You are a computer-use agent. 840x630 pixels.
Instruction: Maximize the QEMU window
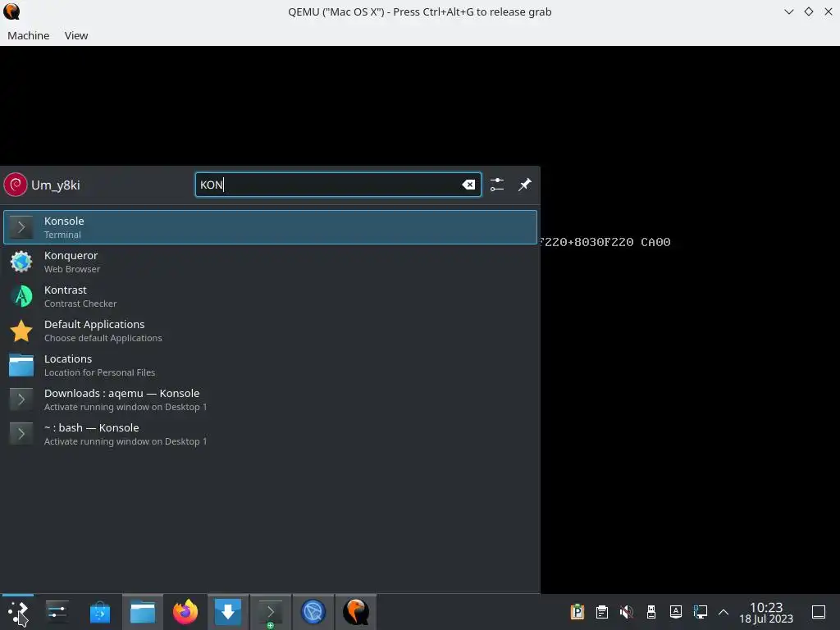(x=808, y=11)
